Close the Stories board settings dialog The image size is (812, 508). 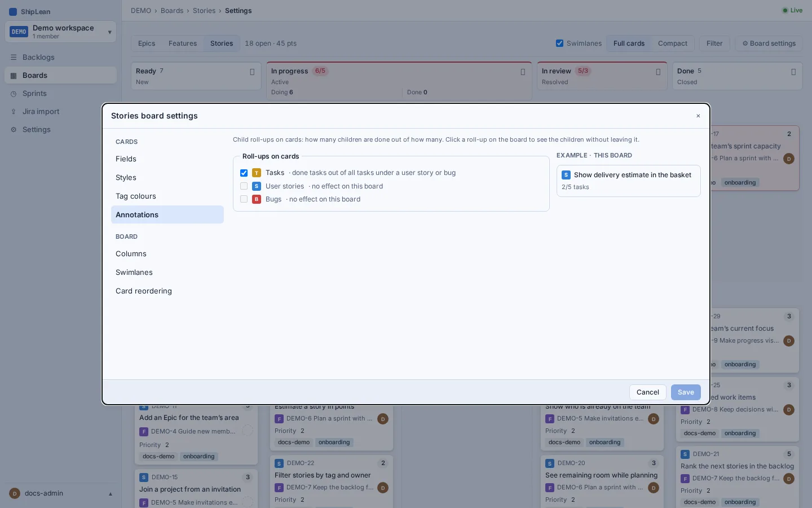pyautogui.click(x=698, y=116)
